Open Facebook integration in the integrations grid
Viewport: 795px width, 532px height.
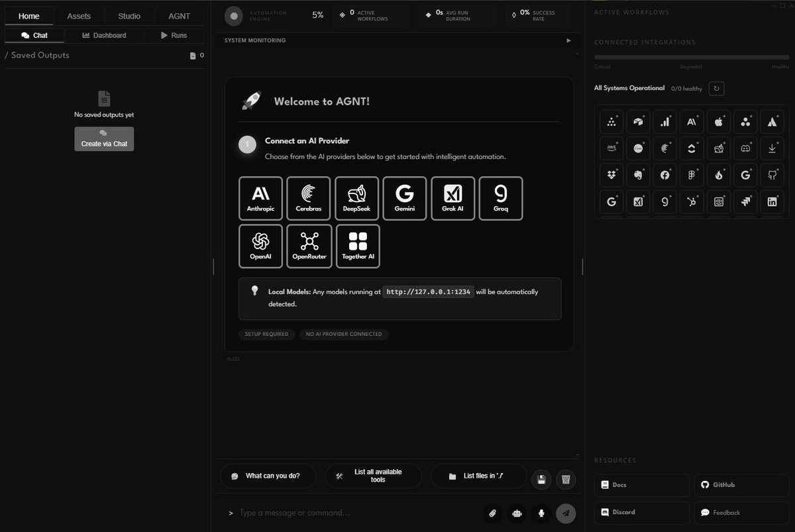(x=664, y=175)
